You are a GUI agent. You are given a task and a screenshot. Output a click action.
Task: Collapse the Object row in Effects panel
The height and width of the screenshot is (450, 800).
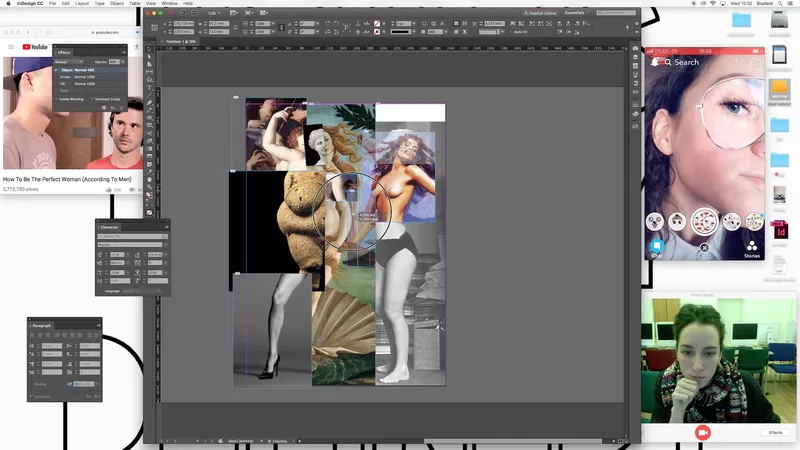pos(57,70)
